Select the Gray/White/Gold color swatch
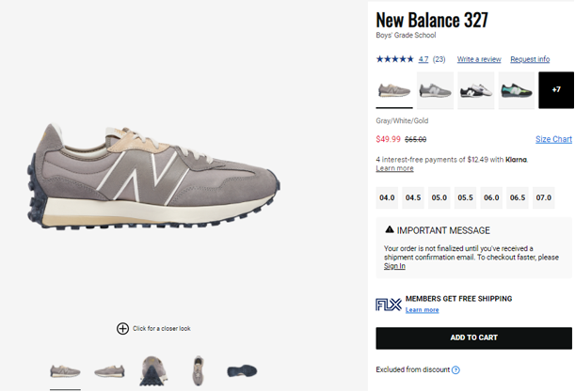This screenshot has height=392, width=575. click(393, 90)
